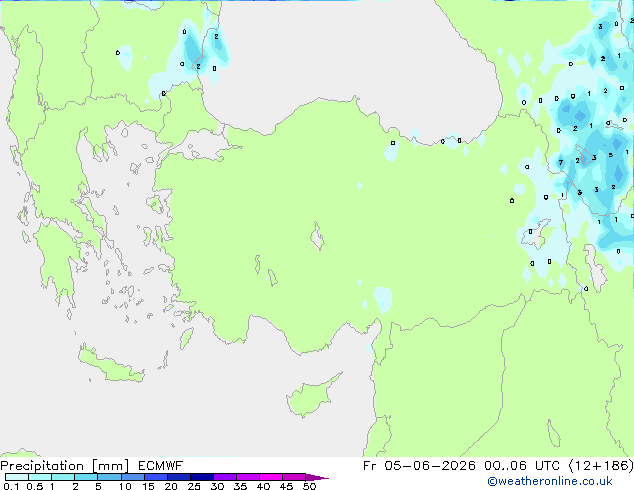
Task: Click the (12+186) forecast offset label
Action: 601,466
